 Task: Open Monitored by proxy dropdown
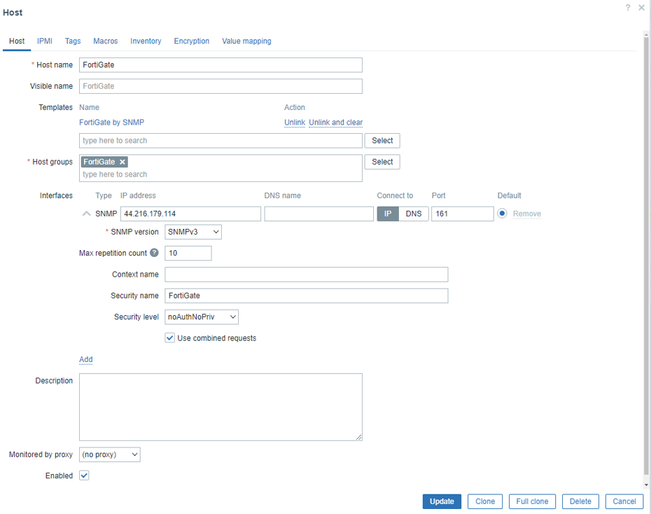point(110,454)
